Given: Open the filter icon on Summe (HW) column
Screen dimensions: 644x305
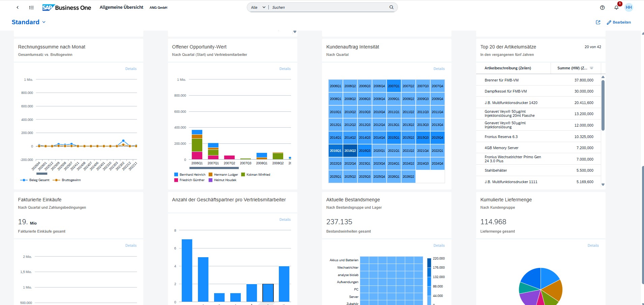Looking at the screenshot, I should 592,68.
